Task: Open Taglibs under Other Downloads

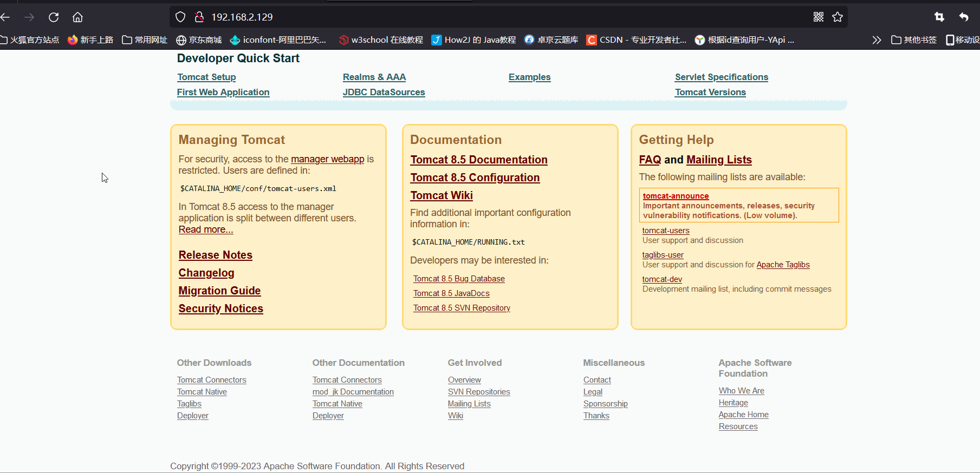Action: pyautogui.click(x=189, y=404)
